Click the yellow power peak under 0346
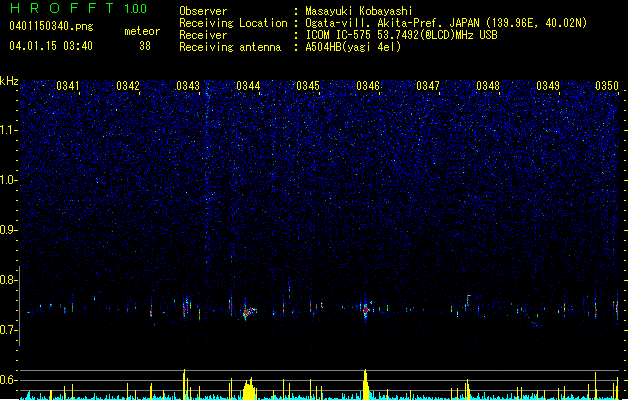 (365, 384)
